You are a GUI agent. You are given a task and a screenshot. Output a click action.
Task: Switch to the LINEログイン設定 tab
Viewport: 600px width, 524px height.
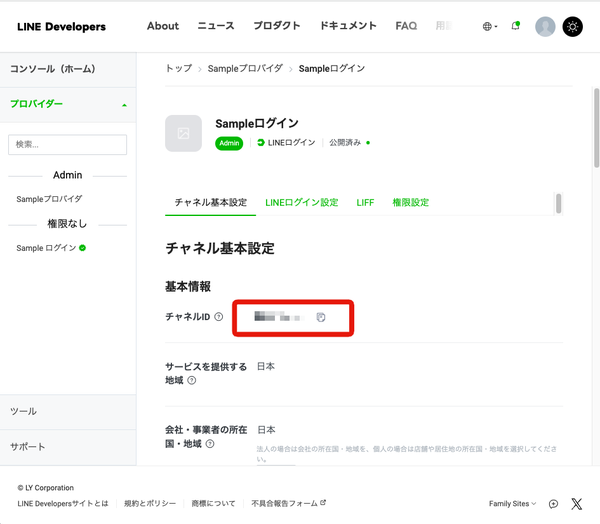click(302, 202)
